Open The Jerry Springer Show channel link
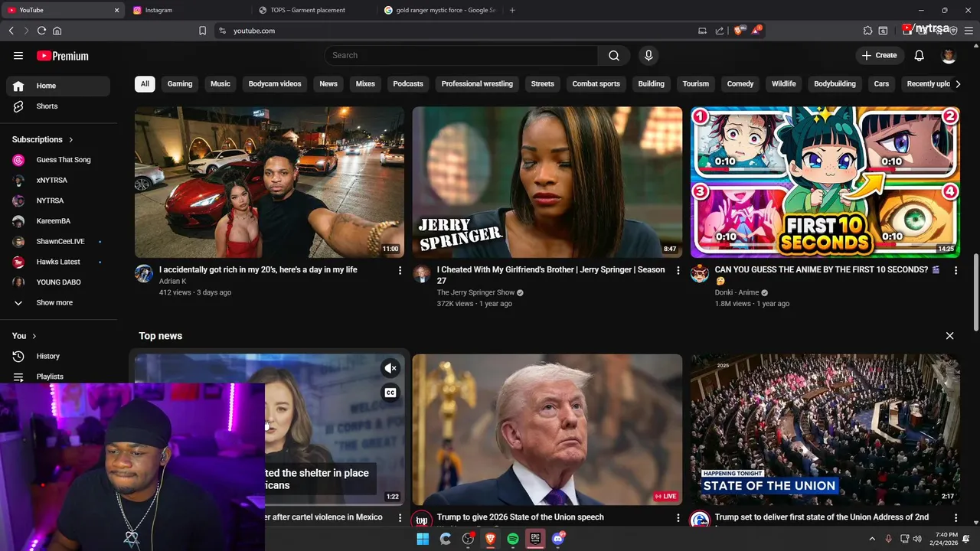This screenshot has height=551, width=980. coord(475,293)
